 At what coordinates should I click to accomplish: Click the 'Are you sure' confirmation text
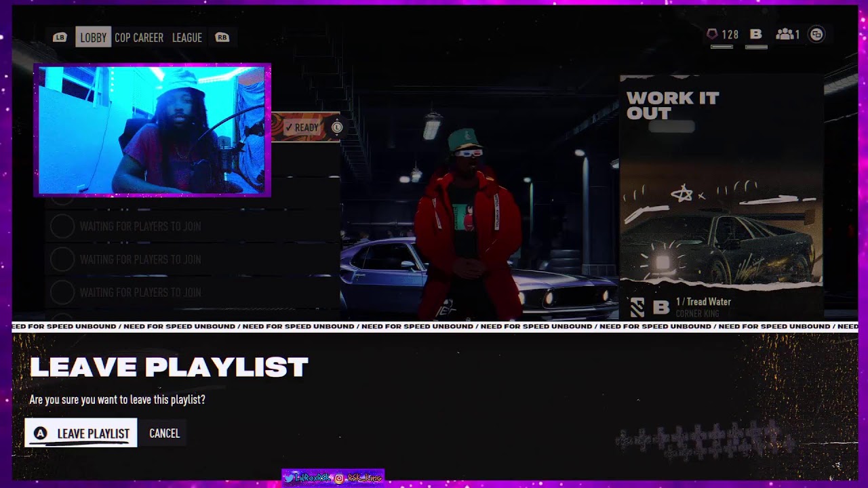click(x=117, y=400)
